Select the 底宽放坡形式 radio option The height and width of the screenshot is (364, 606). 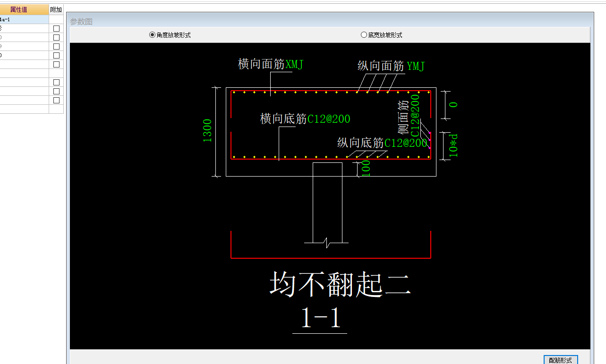point(382,35)
